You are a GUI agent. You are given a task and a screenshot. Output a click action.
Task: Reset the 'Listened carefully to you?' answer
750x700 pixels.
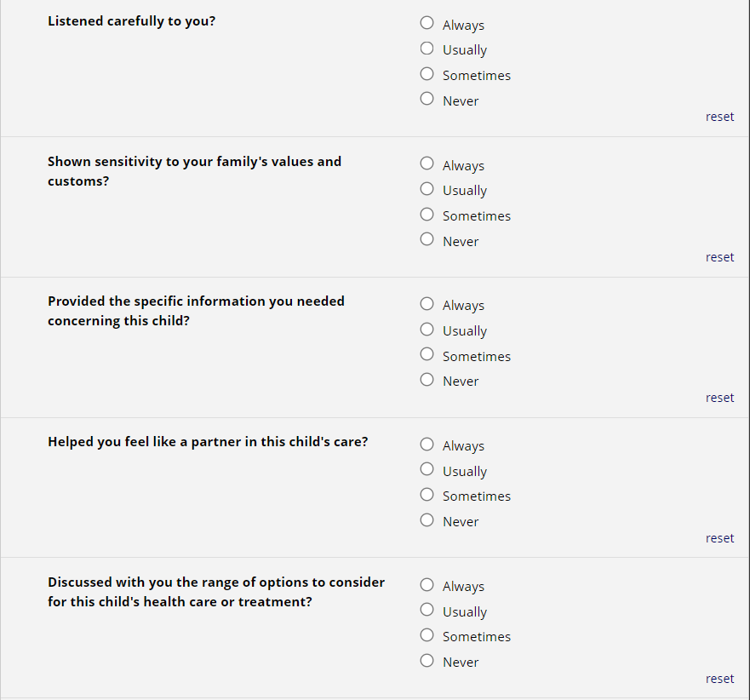[x=719, y=117]
